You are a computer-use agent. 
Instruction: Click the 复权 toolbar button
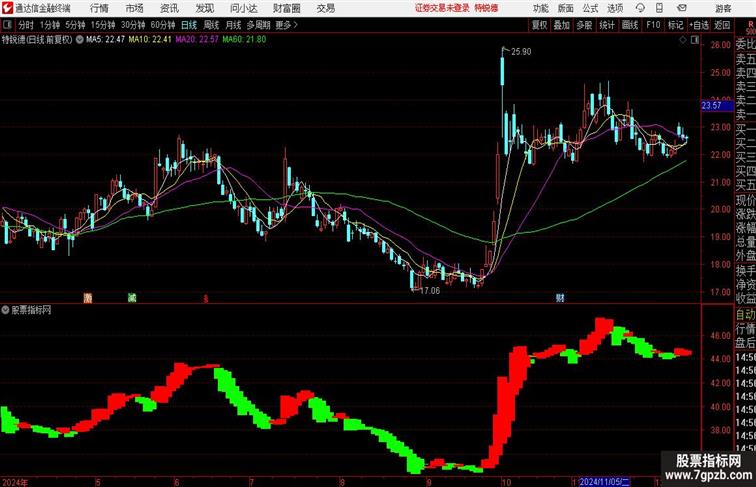(x=539, y=25)
